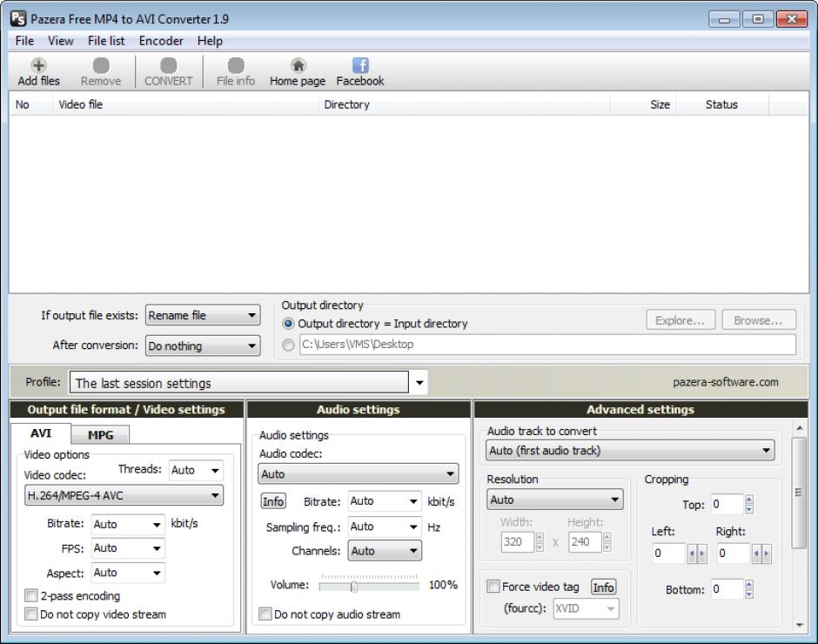Expand the Profile dropdown
Screen dimensions: 818x644
419,383
